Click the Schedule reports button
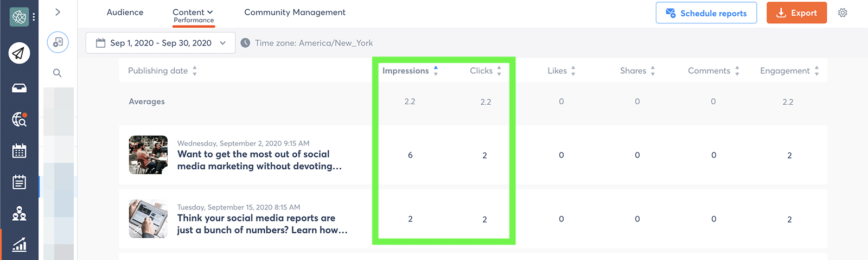 706,13
